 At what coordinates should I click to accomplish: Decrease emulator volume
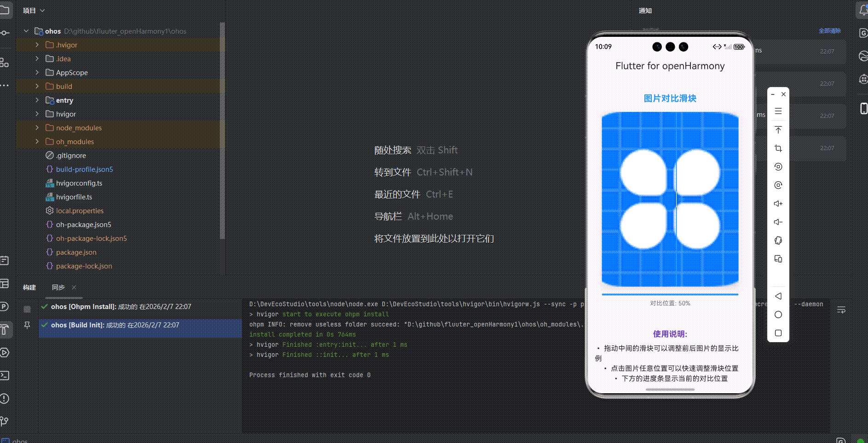pyautogui.click(x=778, y=222)
